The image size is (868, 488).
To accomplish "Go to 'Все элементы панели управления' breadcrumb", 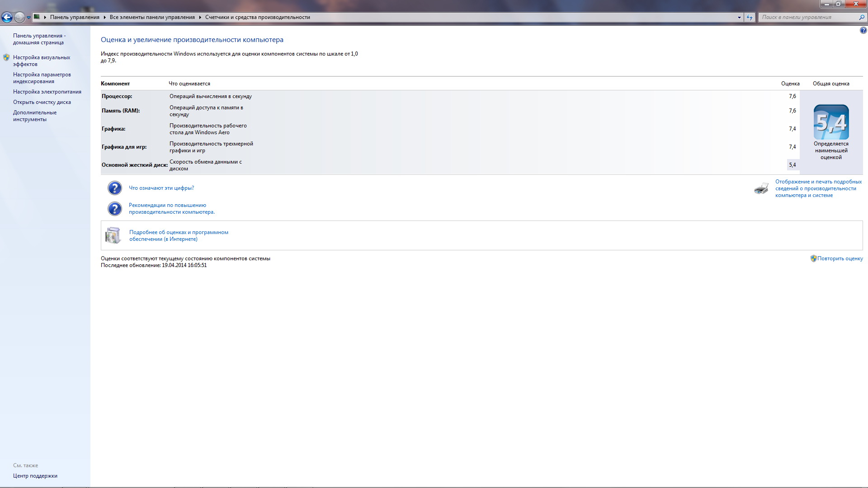I will 152,17.
